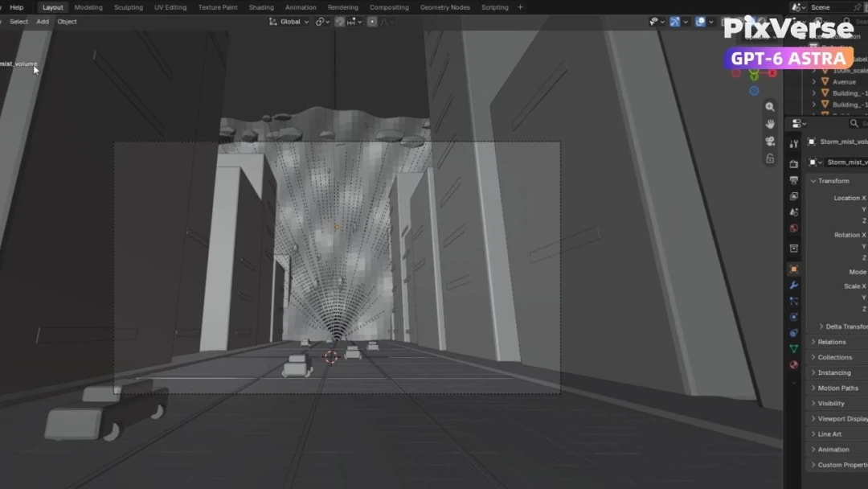The image size is (868, 489).
Task: Open the Output properties tab
Action: [794, 180]
